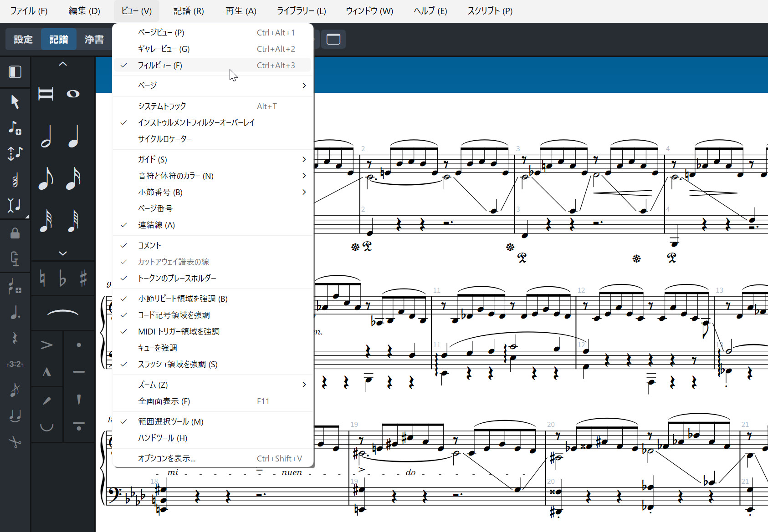Screen dimensions: 768x532
Task: Expand more durations with down chevron
Action: click(x=63, y=253)
